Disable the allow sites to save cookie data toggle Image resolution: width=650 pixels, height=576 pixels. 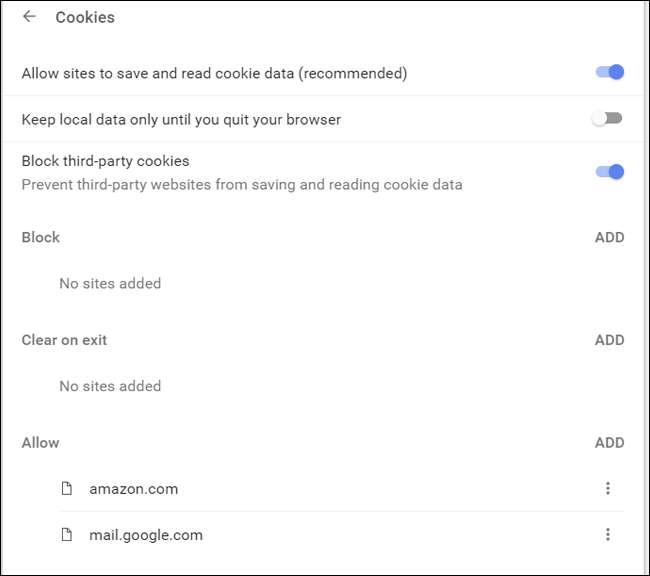[609, 72]
